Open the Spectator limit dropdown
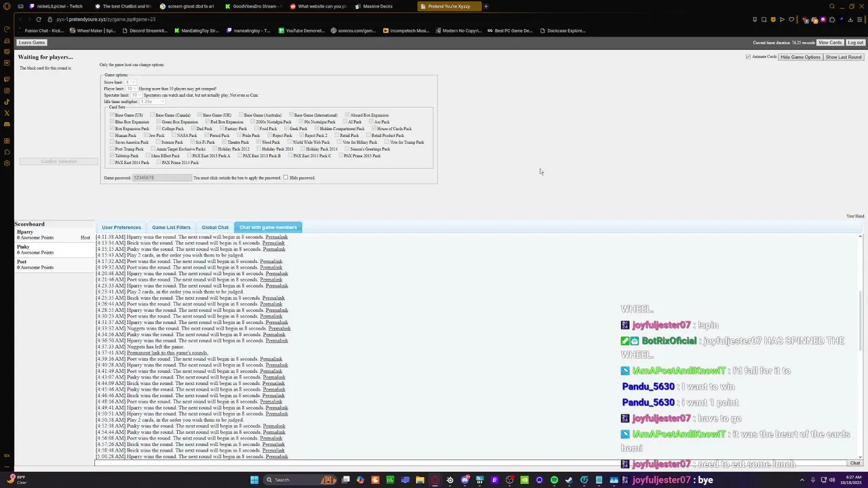 (136, 95)
